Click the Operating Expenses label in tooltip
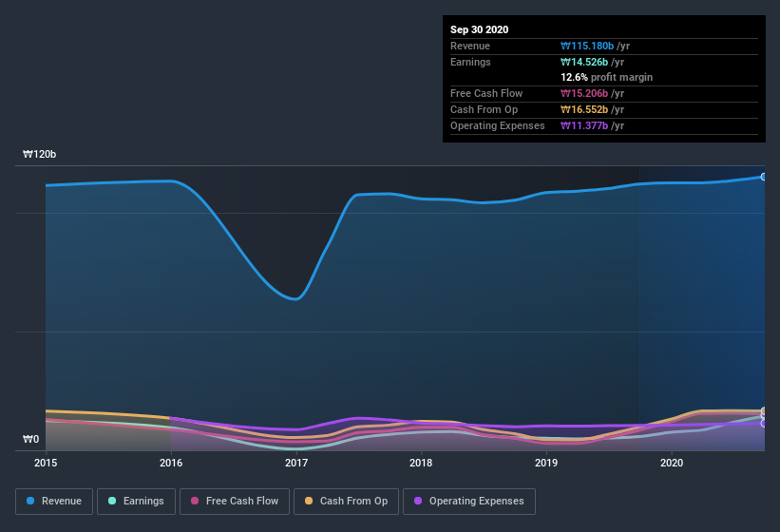This screenshot has width=780, height=532. coord(498,125)
